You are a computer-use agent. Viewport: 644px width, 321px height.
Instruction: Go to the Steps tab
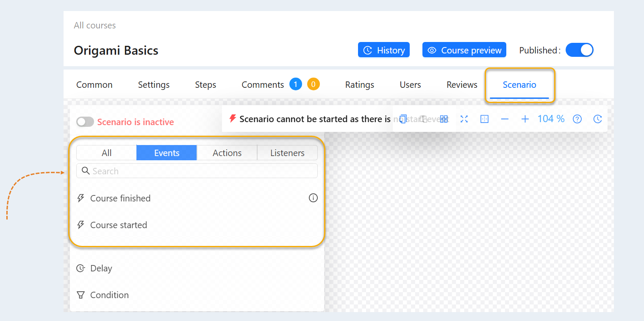205,85
